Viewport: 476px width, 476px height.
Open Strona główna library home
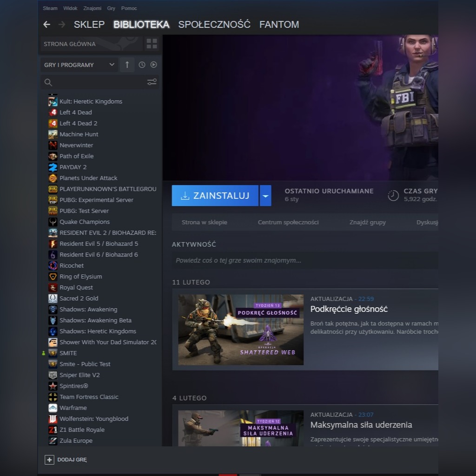point(92,44)
